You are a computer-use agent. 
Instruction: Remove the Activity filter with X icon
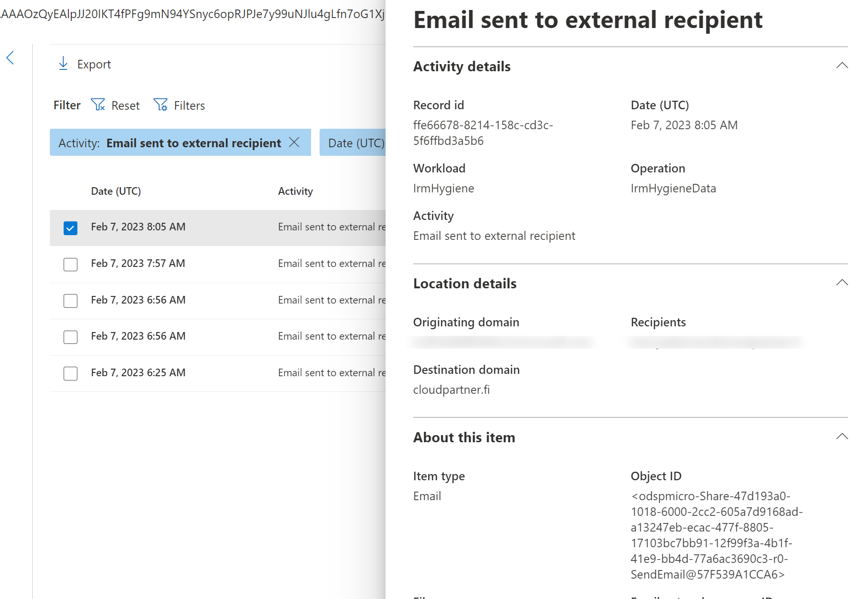click(x=294, y=143)
